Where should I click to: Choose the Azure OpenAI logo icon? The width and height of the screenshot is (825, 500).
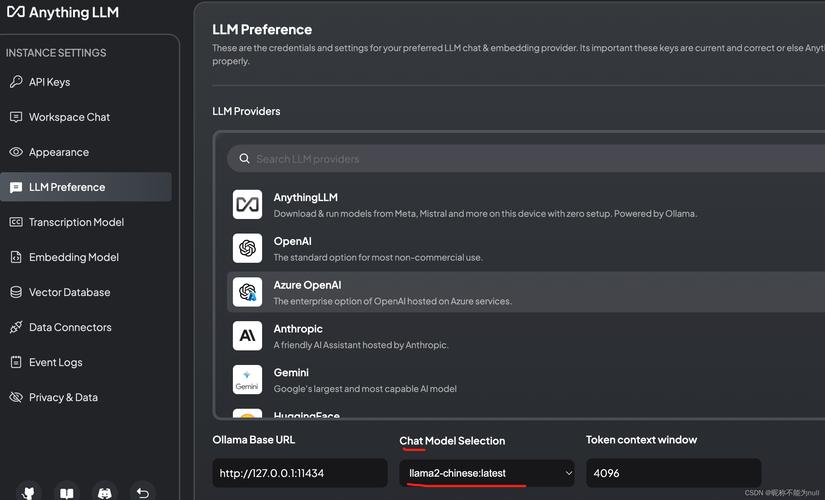(247, 292)
